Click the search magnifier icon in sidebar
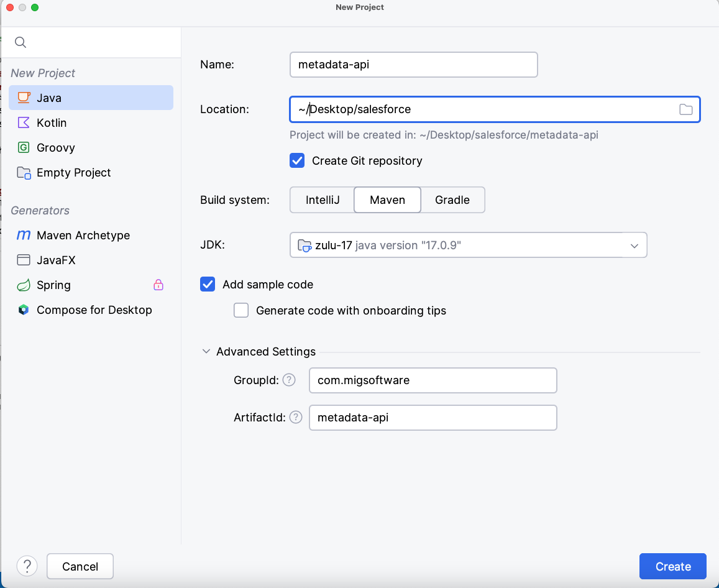Screen dimensions: 719x588 pyautogui.click(x=20, y=42)
